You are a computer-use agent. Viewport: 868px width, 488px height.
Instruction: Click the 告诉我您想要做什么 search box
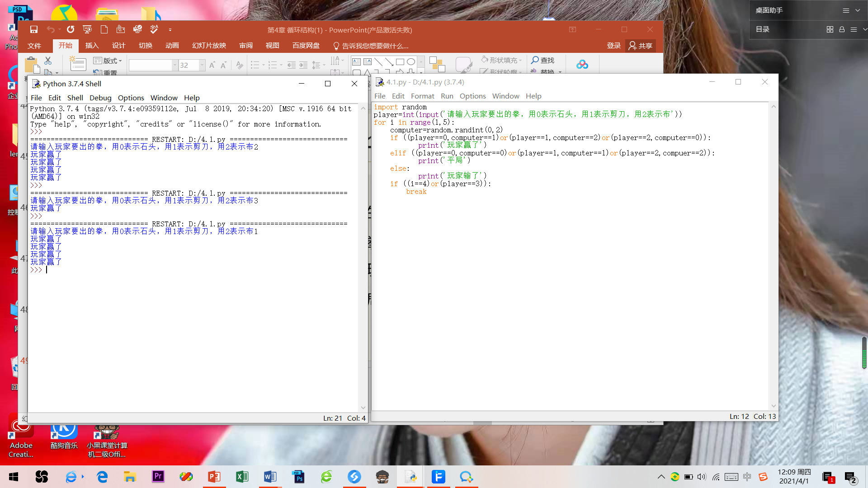coord(371,46)
